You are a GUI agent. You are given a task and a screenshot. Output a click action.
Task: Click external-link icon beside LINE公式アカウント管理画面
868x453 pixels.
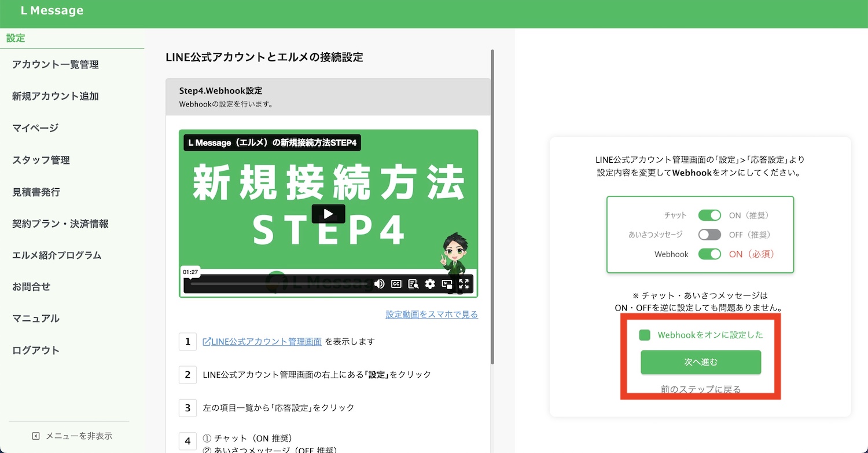(x=207, y=342)
